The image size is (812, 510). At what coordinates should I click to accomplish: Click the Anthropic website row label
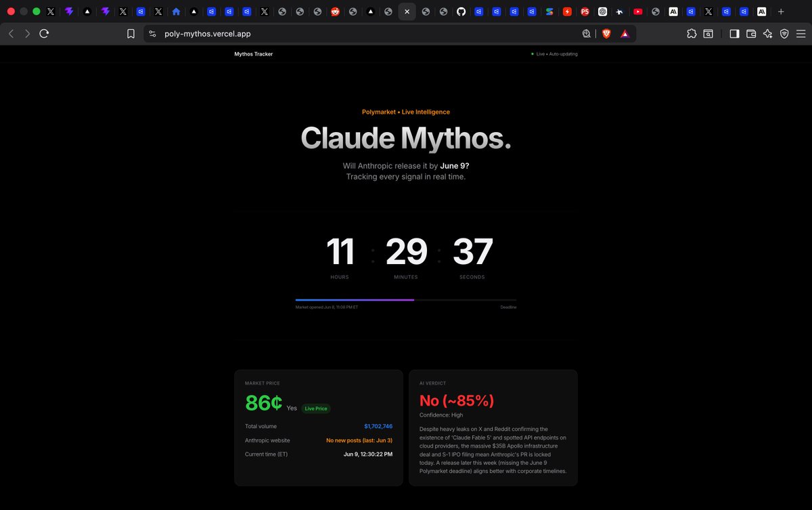tap(268, 440)
